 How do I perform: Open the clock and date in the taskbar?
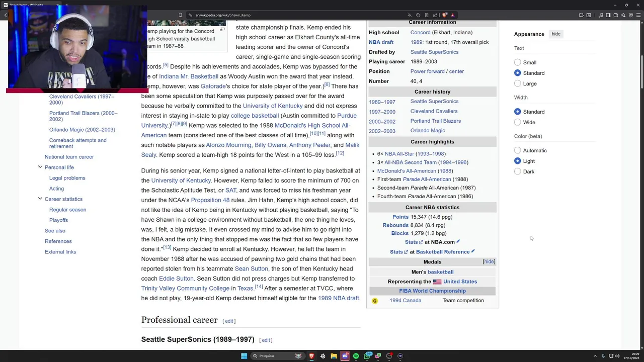[x=632, y=356]
